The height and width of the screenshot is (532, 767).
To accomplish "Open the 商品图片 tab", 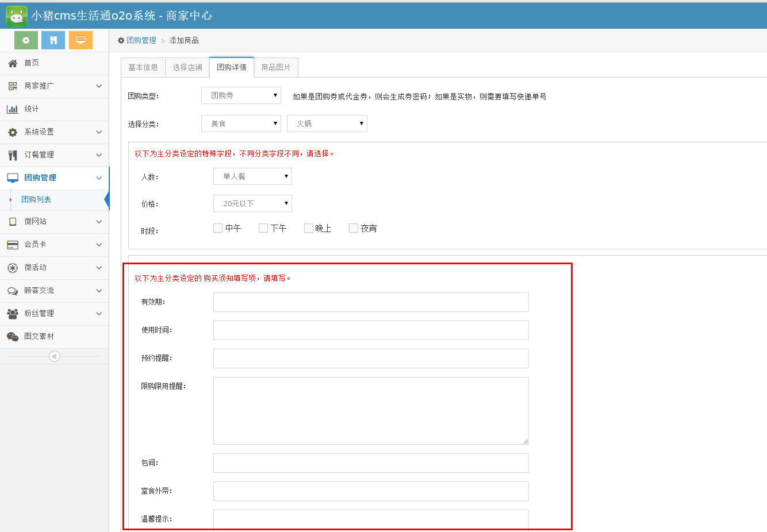I will coord(276,67).
